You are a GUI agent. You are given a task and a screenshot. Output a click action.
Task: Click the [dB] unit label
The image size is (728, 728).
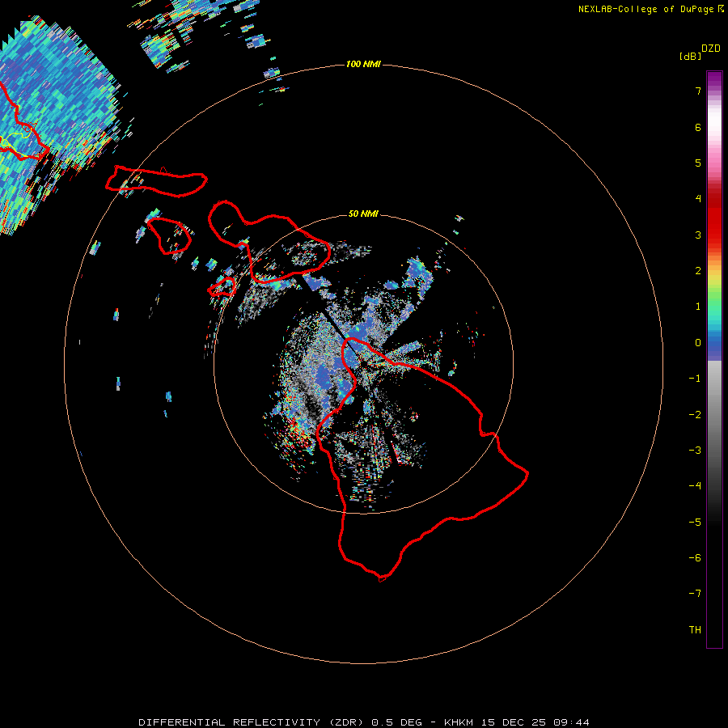point(690,56)
